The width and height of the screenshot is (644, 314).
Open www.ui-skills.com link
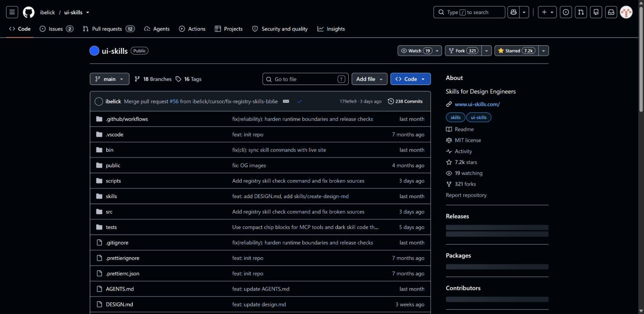pos(477,104)
